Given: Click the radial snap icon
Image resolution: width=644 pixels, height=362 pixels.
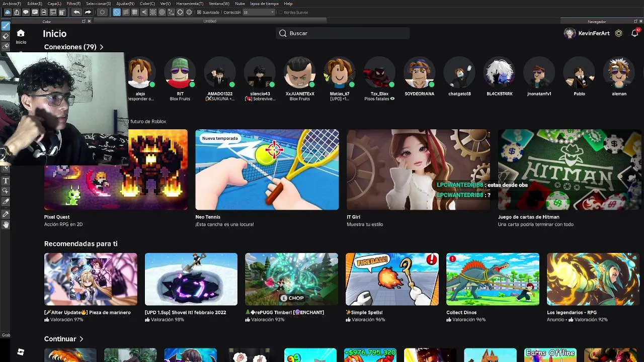Looking at the screenshot, I should [153, 12].
